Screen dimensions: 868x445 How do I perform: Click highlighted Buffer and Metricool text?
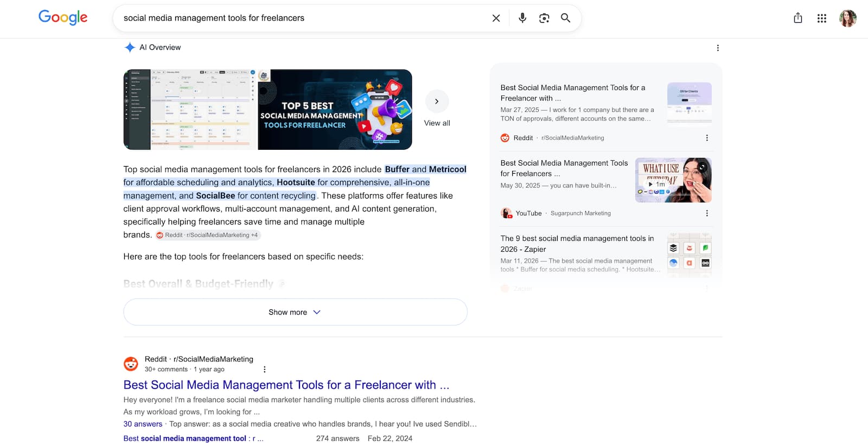425,169
